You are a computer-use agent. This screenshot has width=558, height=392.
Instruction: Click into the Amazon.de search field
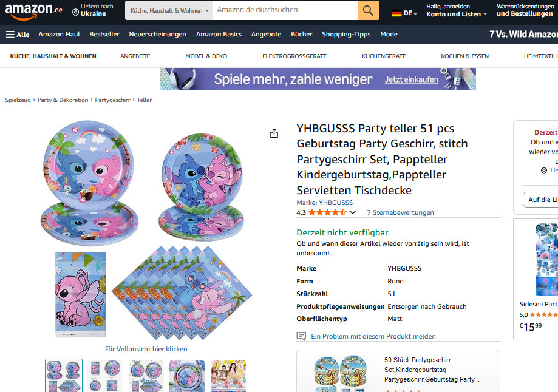click(x=285, y=10)
